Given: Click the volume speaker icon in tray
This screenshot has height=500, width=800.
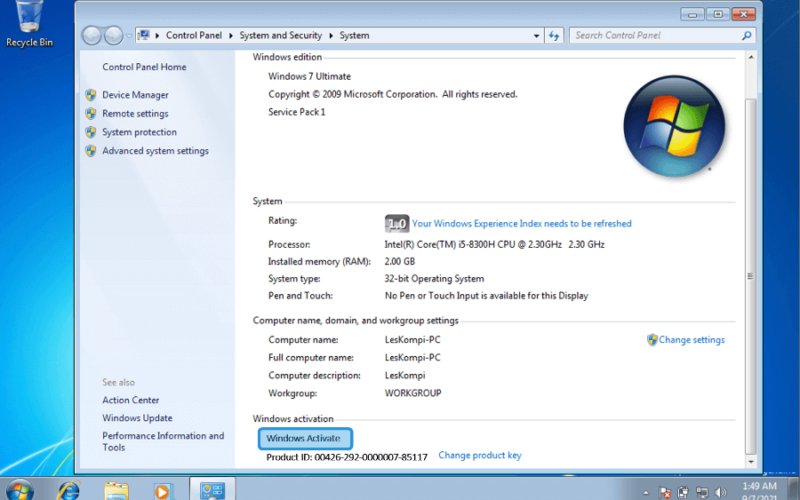Looking at the screenshot, I should (x=720, y=493).
